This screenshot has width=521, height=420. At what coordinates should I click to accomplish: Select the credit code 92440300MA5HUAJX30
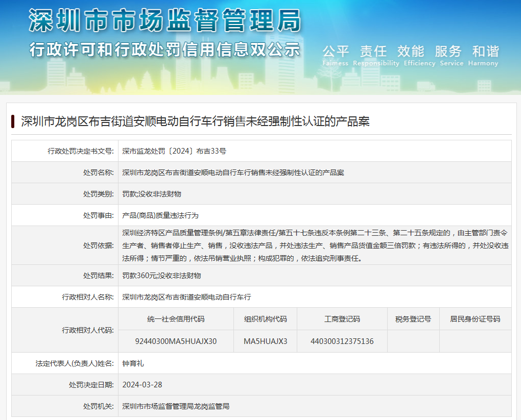point(176,341)
